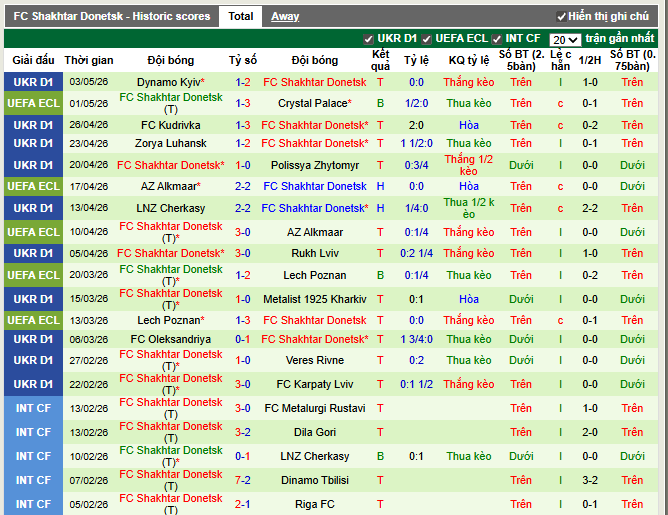
Task: Open FC Kudrivka team link
Action: 170,125
